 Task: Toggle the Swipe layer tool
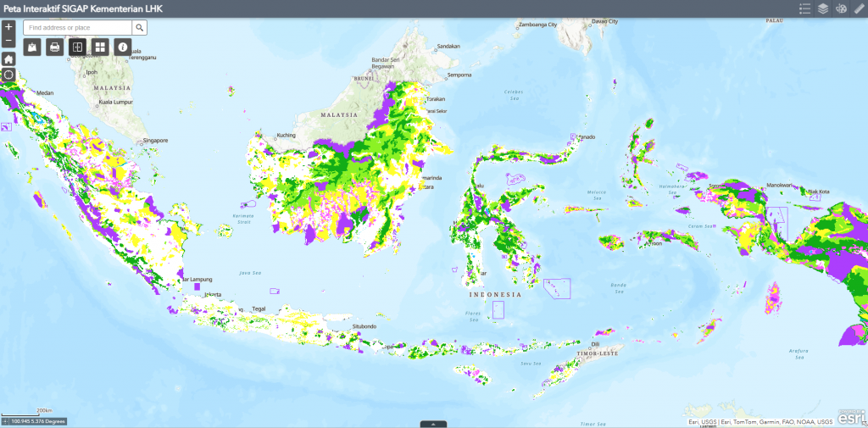pos(77,47)
